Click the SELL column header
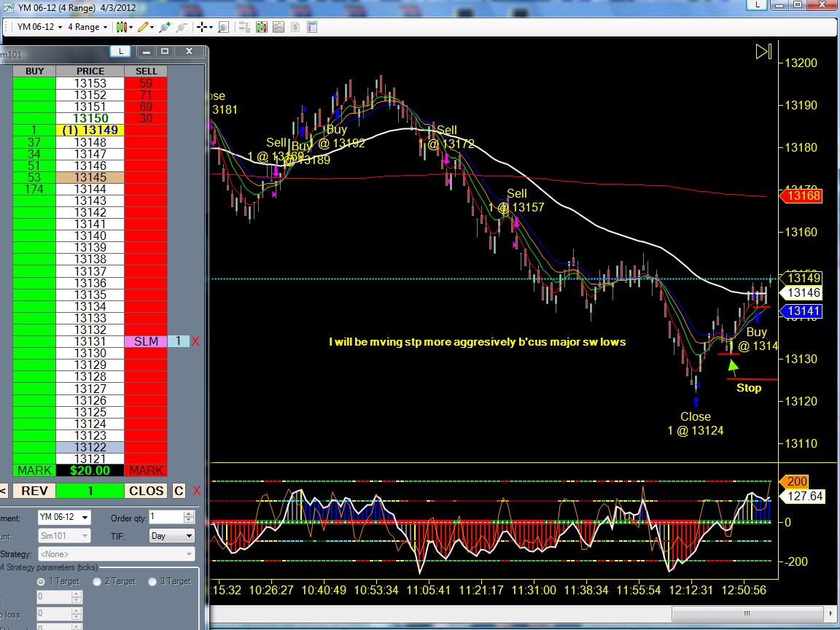 click(x=146, y=71)
